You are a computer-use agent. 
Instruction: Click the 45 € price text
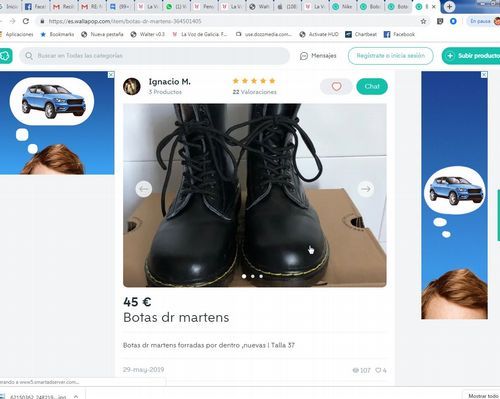coord(137,302)
